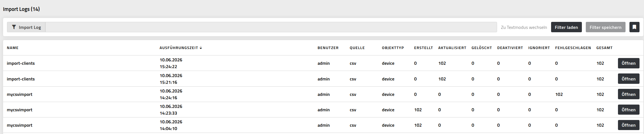The height and width of the screenshot is (134, 644).
Task: Click device object type in 14:24:16 row
Action: 388,94
